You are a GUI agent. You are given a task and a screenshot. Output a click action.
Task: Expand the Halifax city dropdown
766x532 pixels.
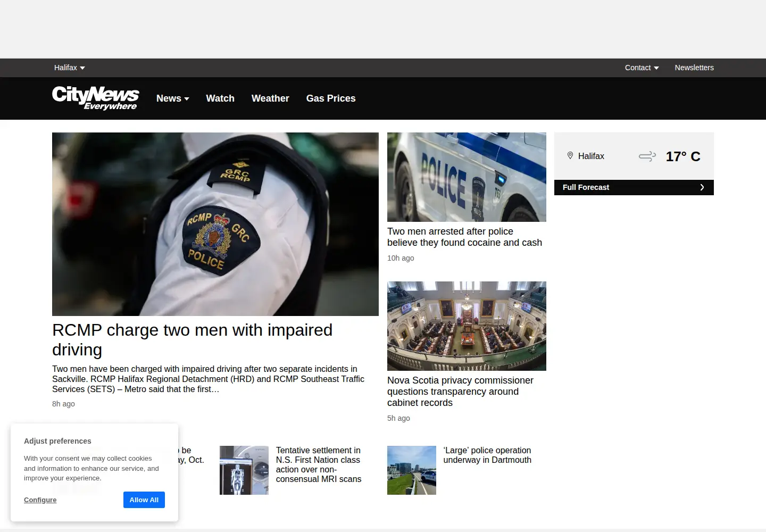(70, 68)
